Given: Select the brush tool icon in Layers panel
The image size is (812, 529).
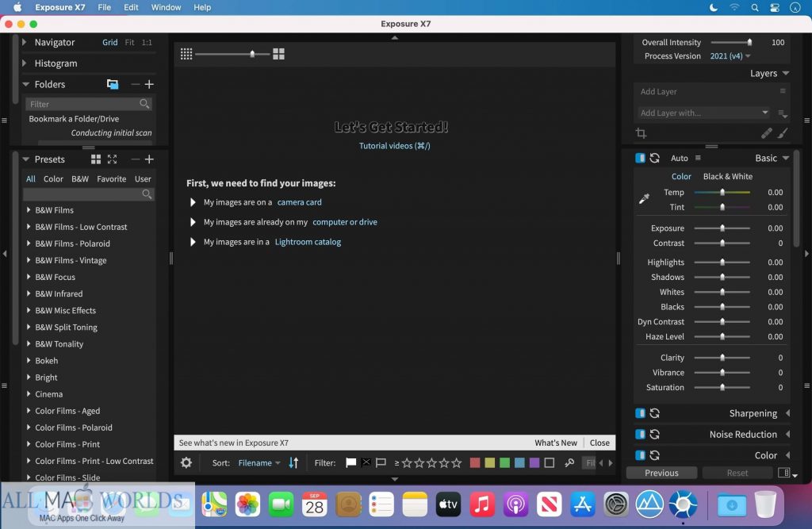Looking at the screenshot, I should coord(783,133).
